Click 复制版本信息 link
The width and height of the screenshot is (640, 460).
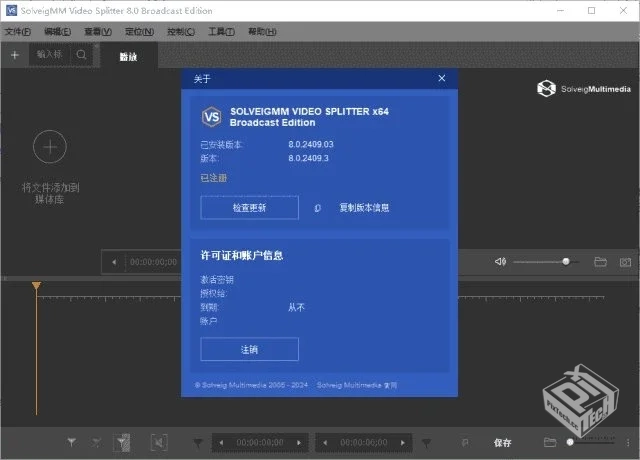364,208
